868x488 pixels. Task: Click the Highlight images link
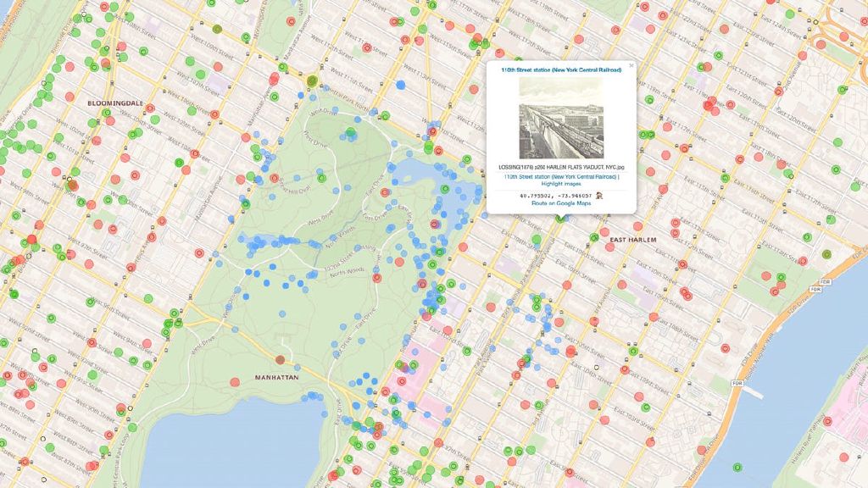(561, 184)
